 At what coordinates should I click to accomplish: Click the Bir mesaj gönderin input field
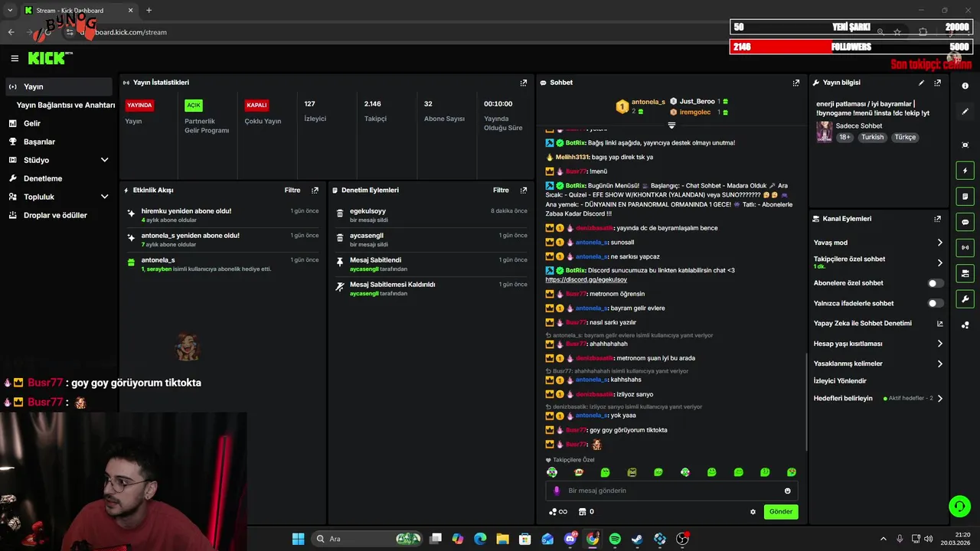[x=671, y=491]
